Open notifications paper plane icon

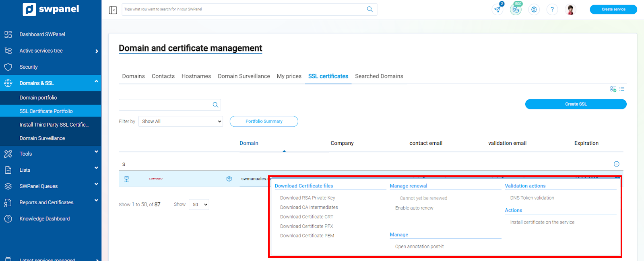click(498, 10)
